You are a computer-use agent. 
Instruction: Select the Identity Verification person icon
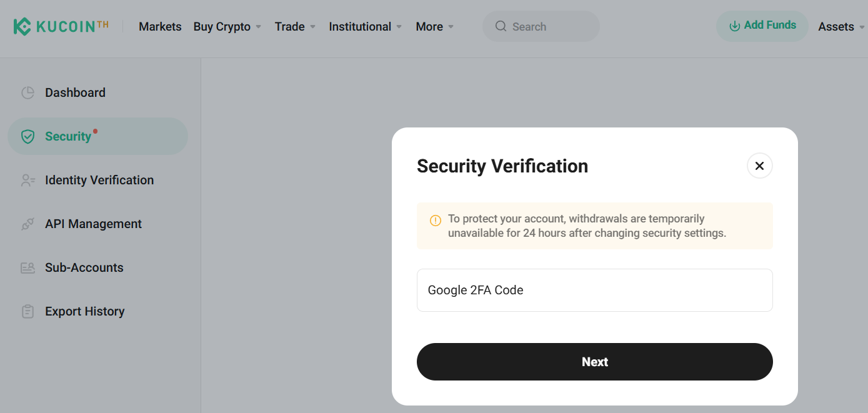(28, 180)
